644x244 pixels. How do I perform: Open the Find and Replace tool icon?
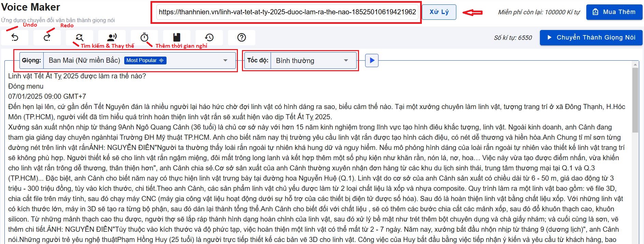pos(80,37)
